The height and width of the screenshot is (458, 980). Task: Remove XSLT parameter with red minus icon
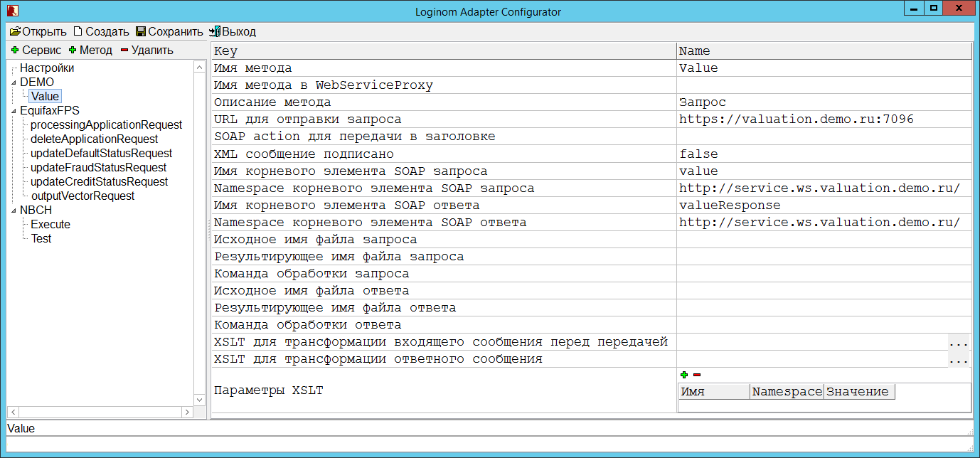tap(697, 375)
